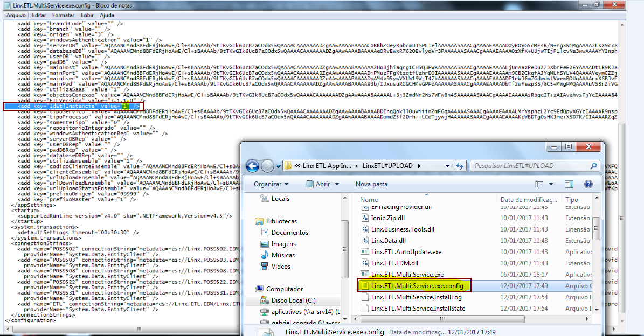Click arrow between Linx ETL App and LinxETL#UPLOAD
The image size is (644, 336).
pos(357,166)
